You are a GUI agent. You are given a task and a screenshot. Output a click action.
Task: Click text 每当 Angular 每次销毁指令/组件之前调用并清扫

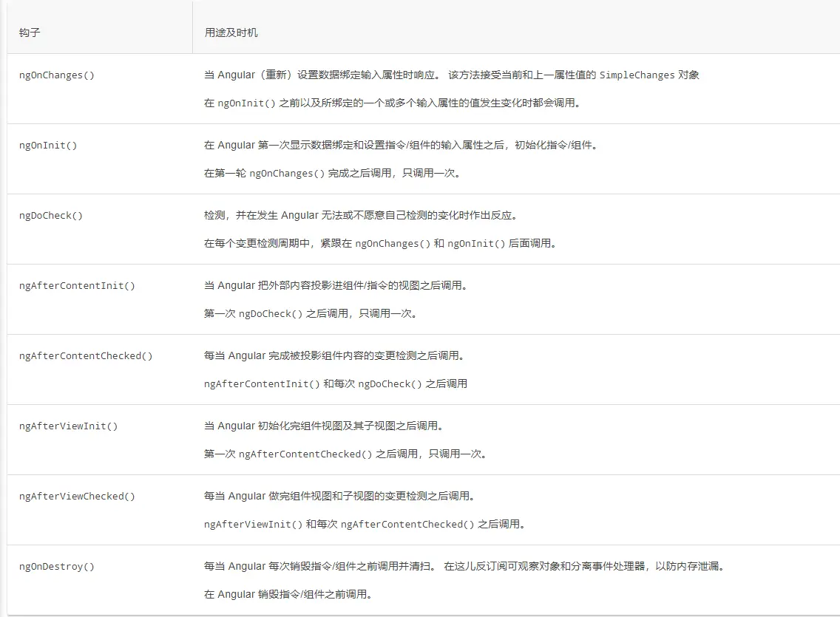(x=320, y=566)
